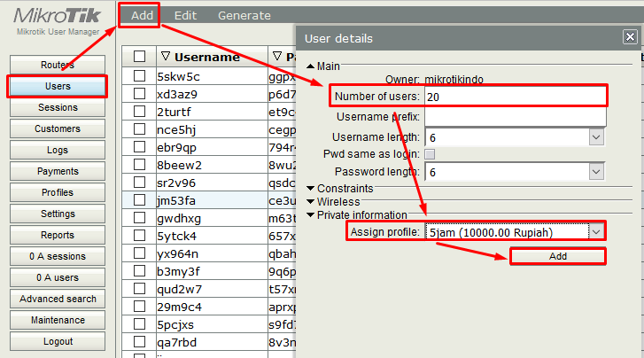Image resolution: width=644 pixels, height=358 pixels.
Task: Go to the Routers page
Action: (x=58, y=65)
